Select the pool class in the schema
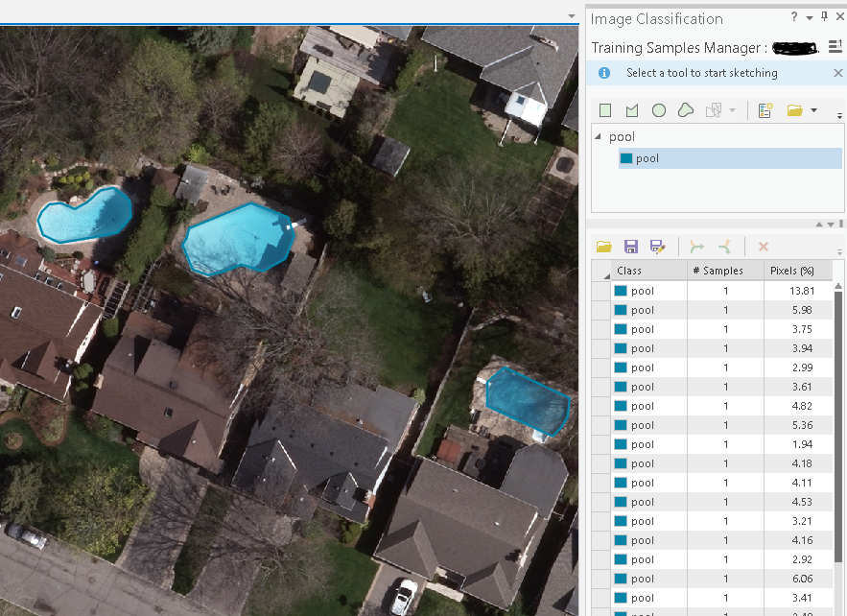The image size is (847, 616). click(646, 158)
